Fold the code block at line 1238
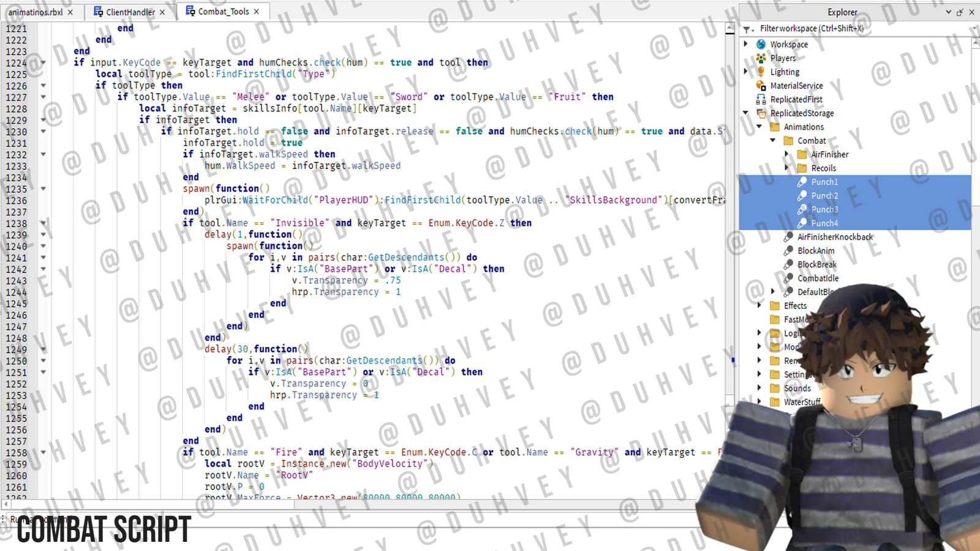The height and width of the screenshot is (551, 980). pyautogui.click(x=43, y=223)
